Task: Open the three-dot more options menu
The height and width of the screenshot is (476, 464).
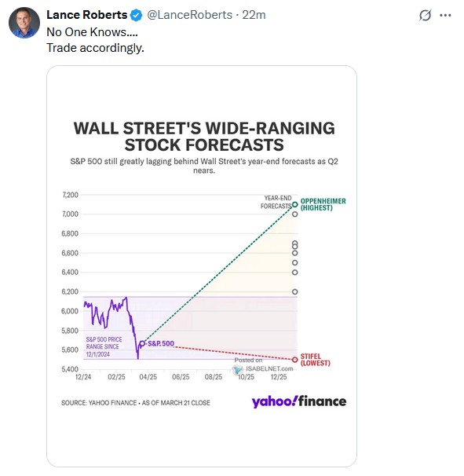Action: pyautogui.click(x=445, y=15)
